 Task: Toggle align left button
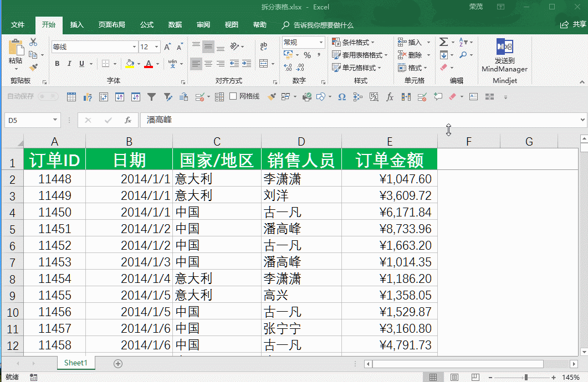click(x=196, y=64)
